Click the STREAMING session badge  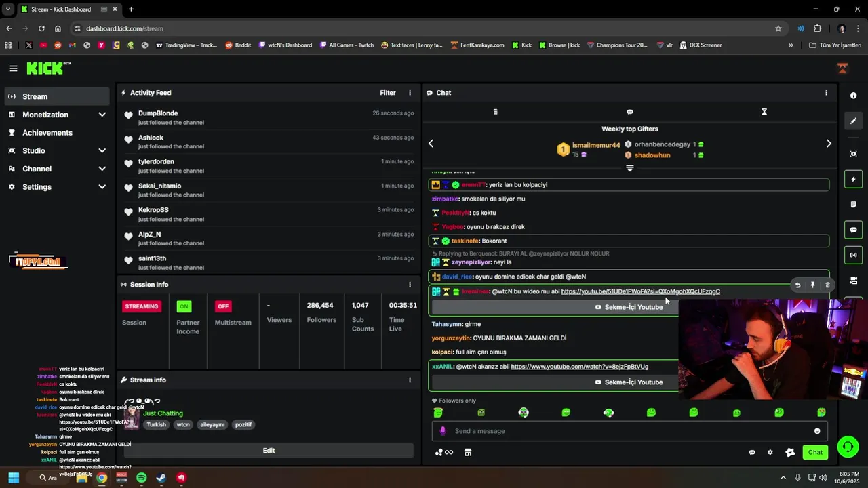(142, 306)
